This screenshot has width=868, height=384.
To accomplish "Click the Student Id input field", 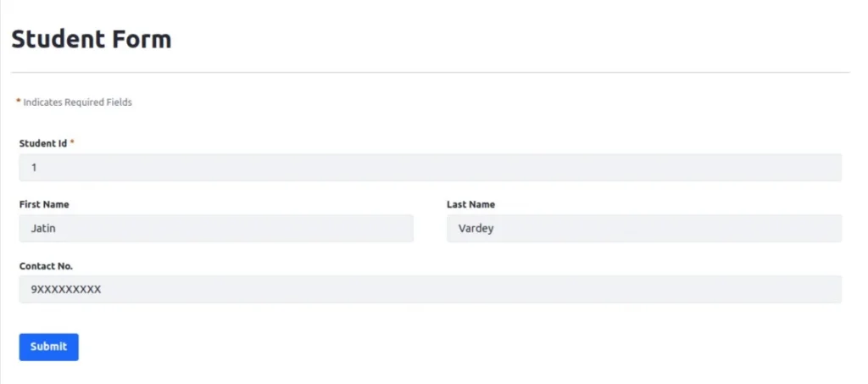I will coord(430,168).
